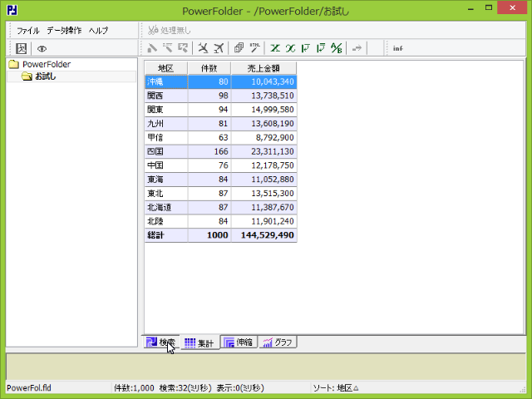Open the ファイル menu
This screenshot has height=399, width=532.
(28, 31)
